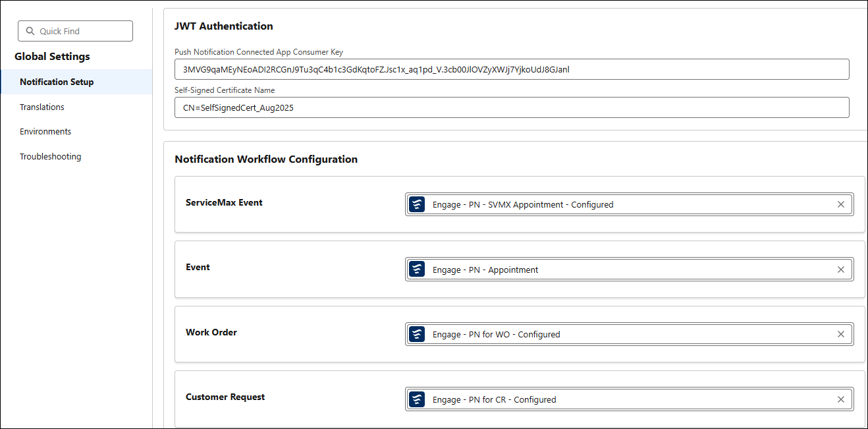Focus the Quick Find search box
Screen dimensions: 868x429
[75, 31]
